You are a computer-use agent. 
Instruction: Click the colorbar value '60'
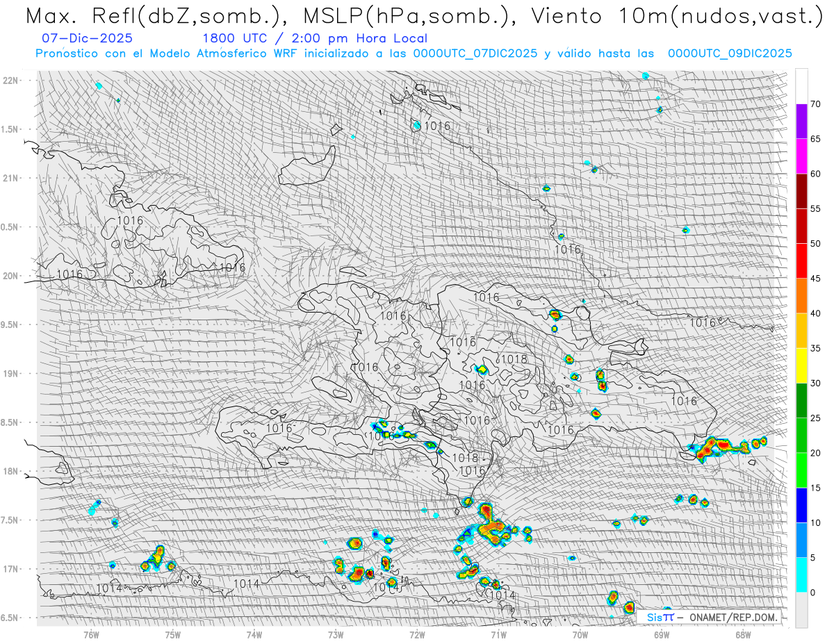pos(815,174)
